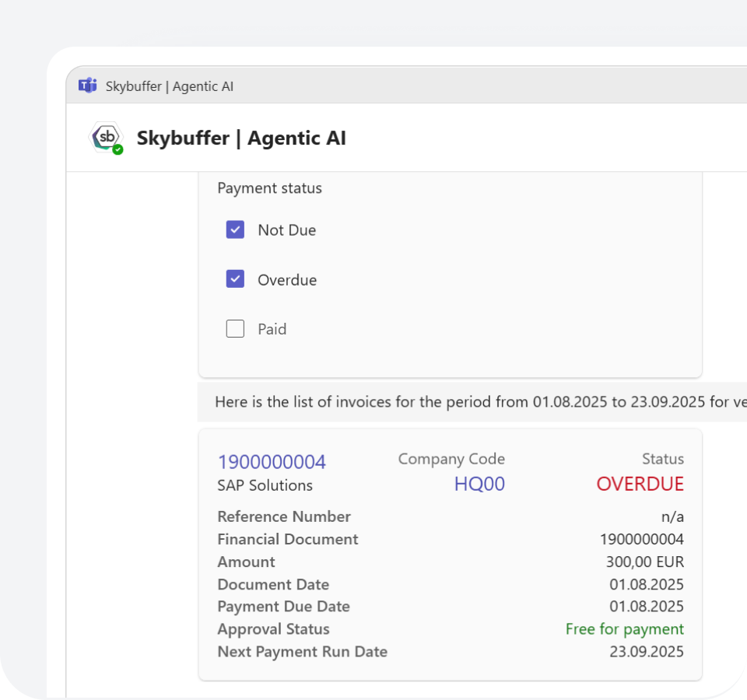Click the SAP Solutions vendor name

(265, 485)
